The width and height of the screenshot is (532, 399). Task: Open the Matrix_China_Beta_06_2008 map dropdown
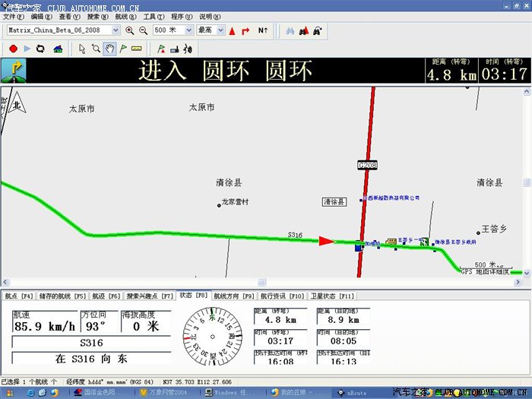[x=116, y=30]
